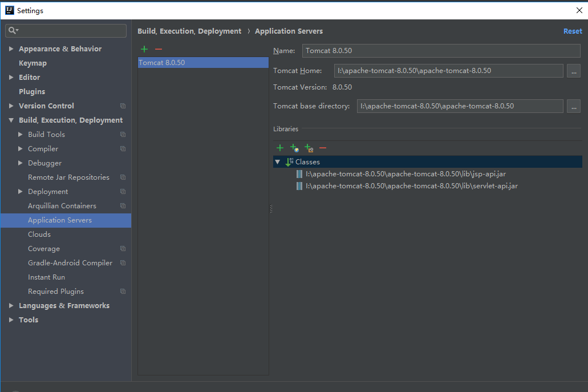This screenshot has height=392, width=588.
Task: Open Instant Run settings
Action: [x=47, y=277]
